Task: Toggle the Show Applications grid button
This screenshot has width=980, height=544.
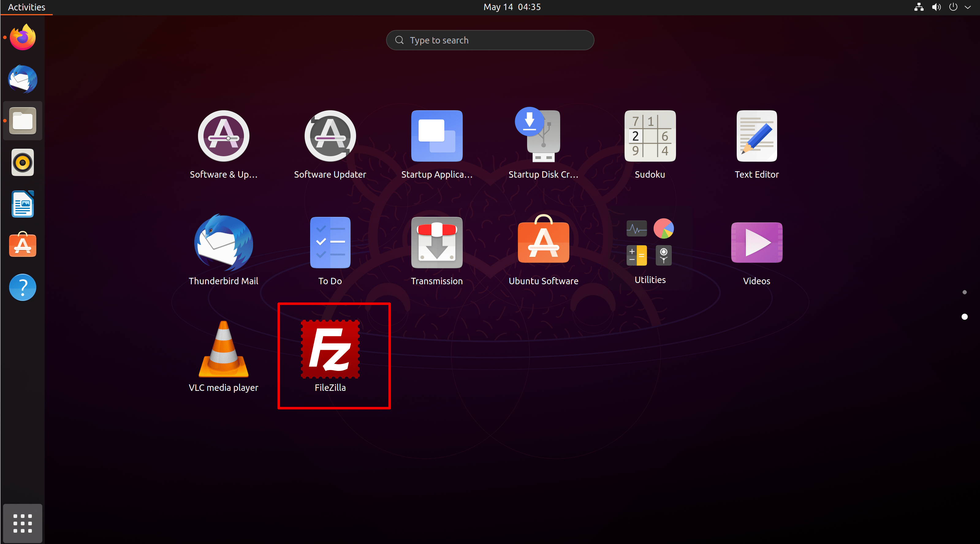Action: tap(22, 523)
